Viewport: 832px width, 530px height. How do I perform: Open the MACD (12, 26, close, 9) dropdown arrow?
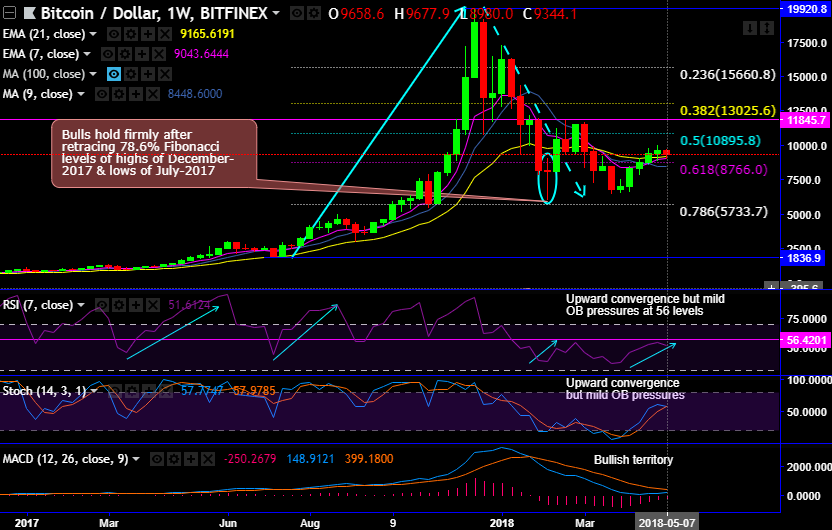pos(136,459)
